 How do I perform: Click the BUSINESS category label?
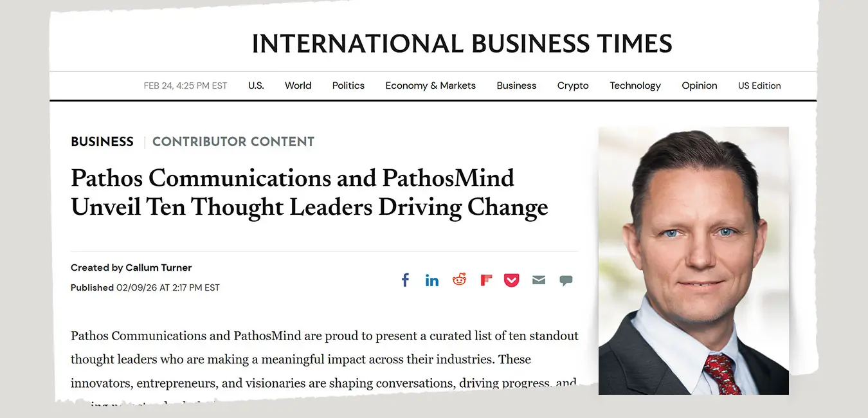point(102,142)
